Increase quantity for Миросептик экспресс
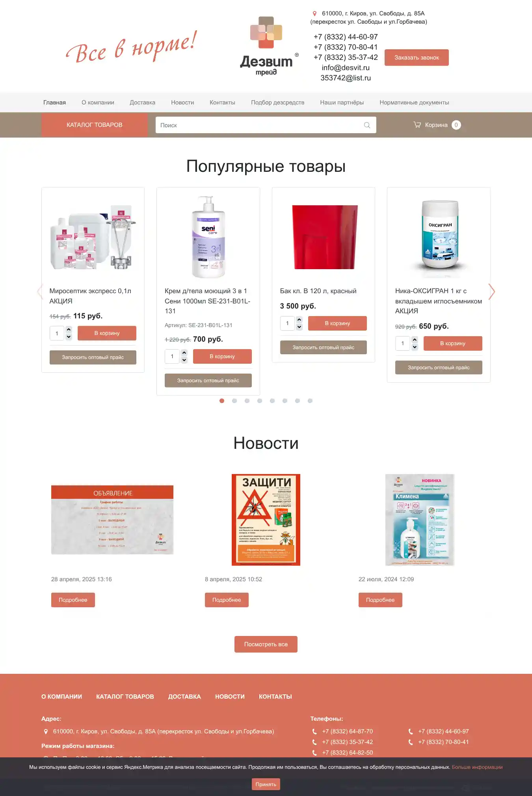532x796 pixels. (x=69, y=329)
